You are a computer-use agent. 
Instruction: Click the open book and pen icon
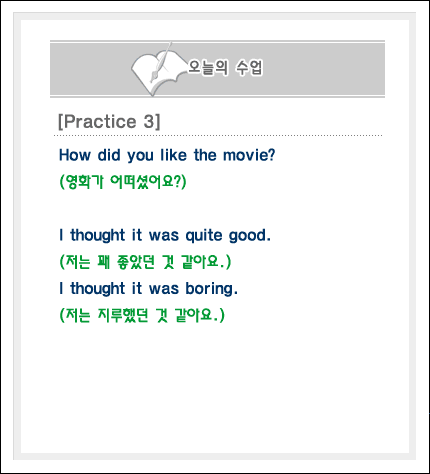[158, 69]
